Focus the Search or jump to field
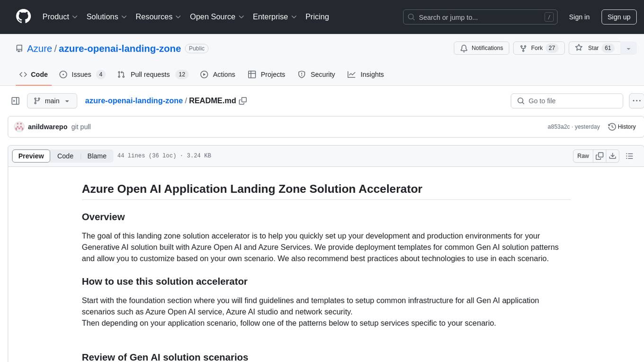Screen dimensions: 644x362 click(481, 17)
